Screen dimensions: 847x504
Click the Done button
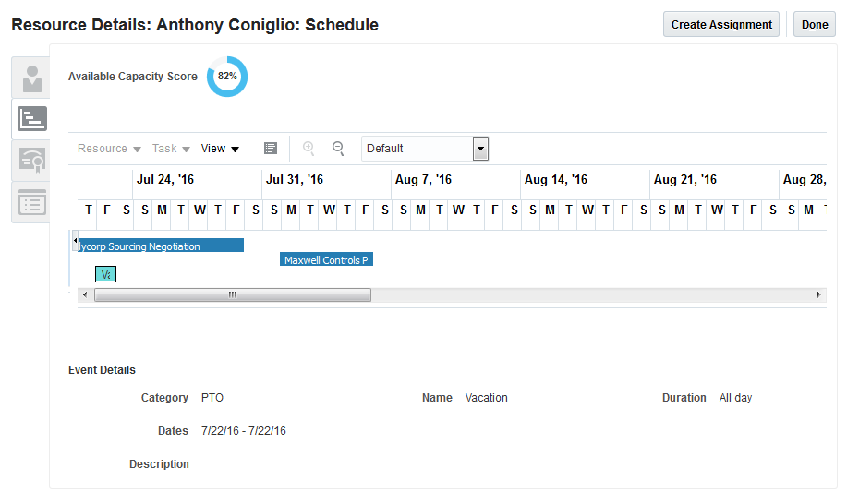pos(815,25)
